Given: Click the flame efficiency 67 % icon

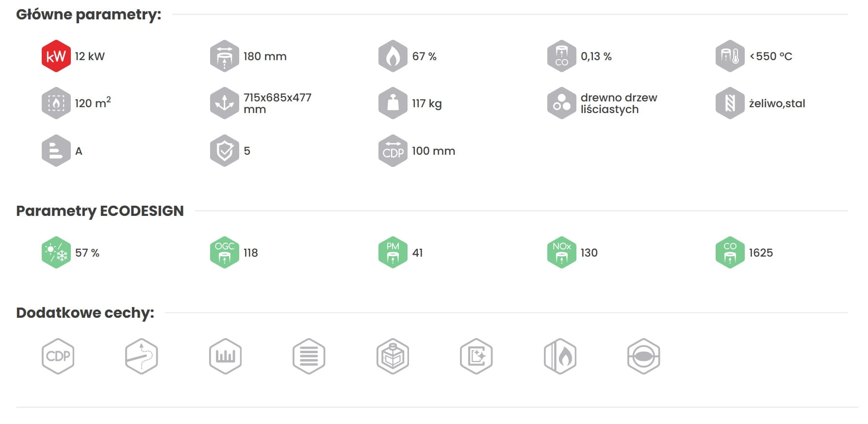Looking at the screenshot, I should 393,56.
